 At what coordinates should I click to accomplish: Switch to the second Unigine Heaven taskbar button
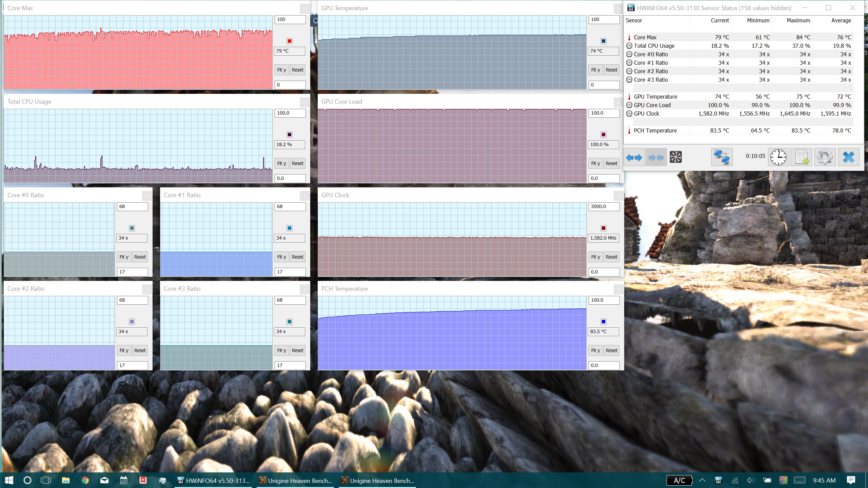coord(377,480)
